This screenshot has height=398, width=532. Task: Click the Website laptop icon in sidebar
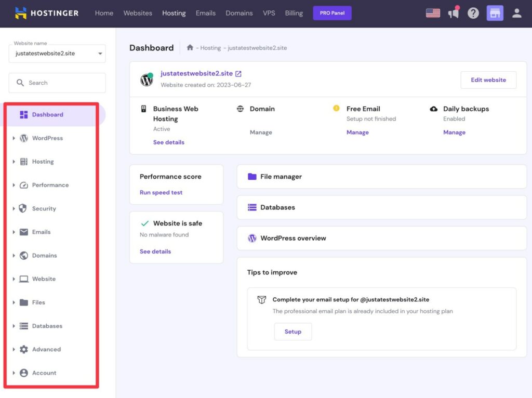[x=24, y=279]
